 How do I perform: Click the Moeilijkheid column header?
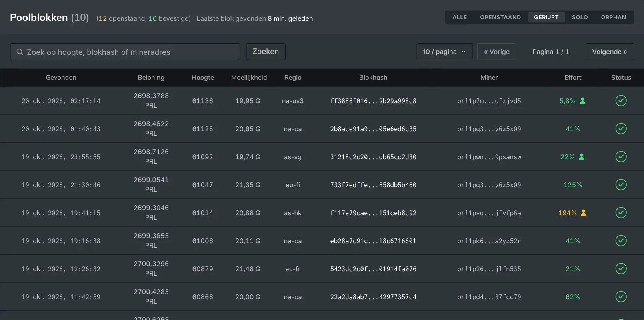[249, 78]
